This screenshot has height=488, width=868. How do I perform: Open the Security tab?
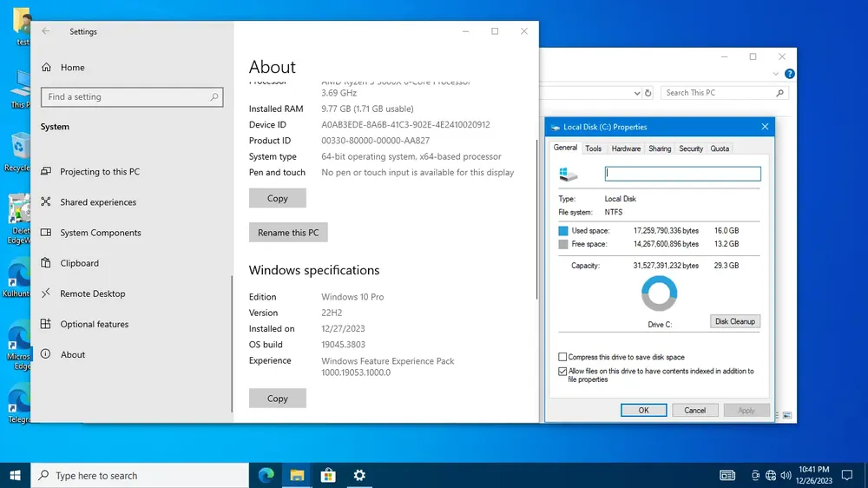[x=691, y=148]
